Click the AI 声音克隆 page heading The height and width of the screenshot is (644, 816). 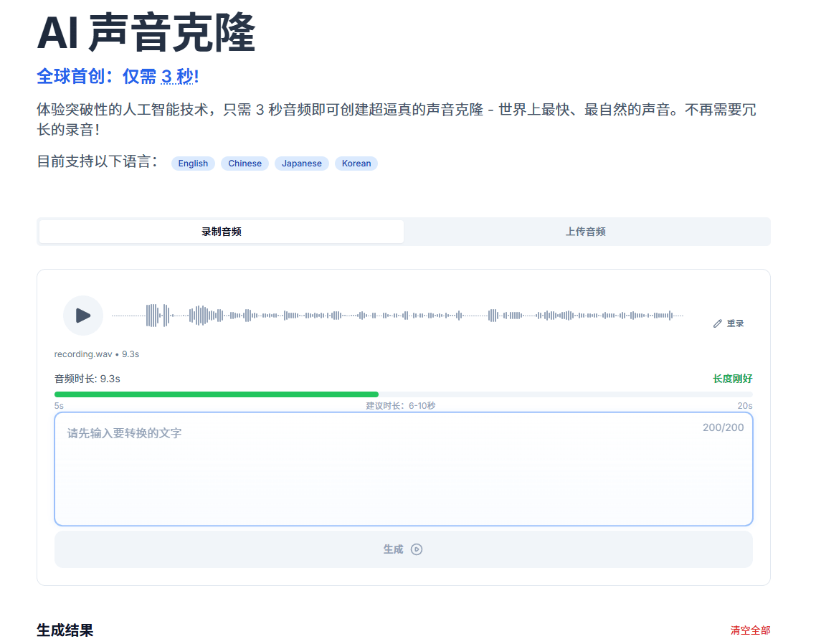click(146, 33)
